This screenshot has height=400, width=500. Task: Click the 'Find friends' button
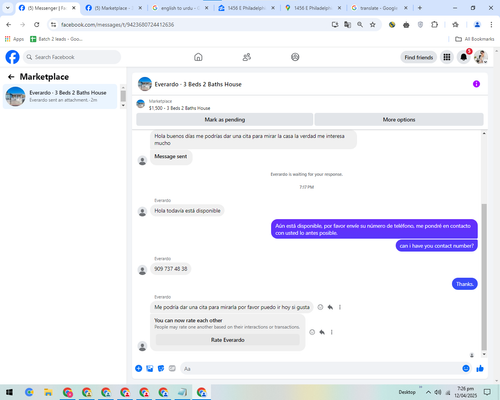pyautogui.click(x=419, y=57)
